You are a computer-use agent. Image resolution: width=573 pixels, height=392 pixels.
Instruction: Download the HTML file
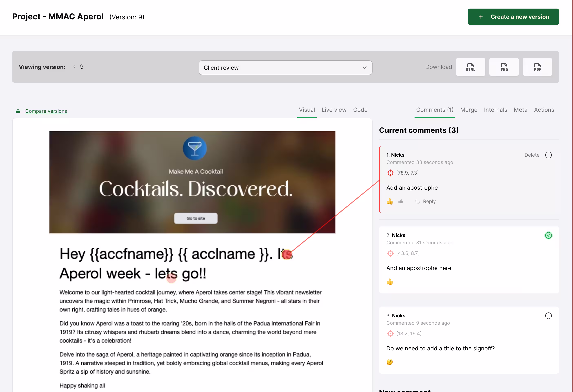pyautogui.click(x=470, y=67)
